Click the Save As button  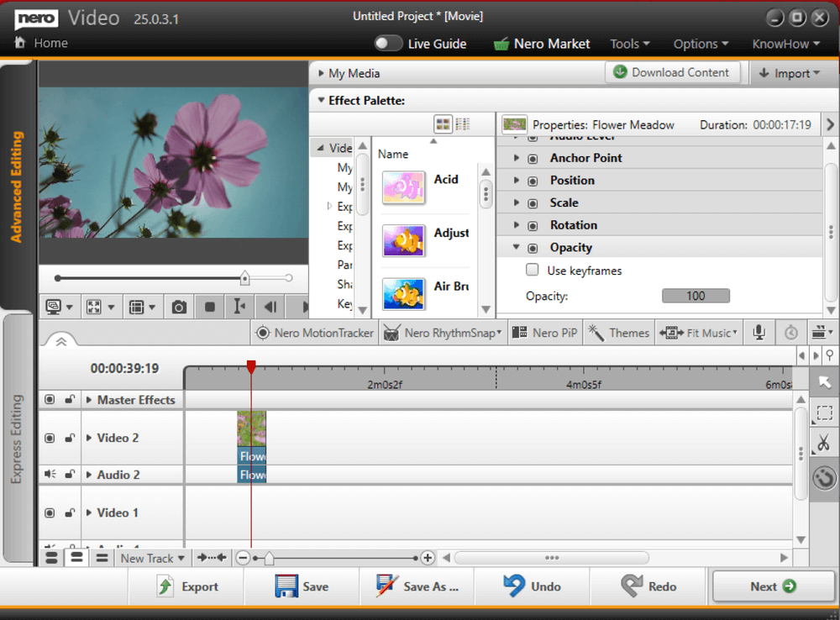tap(417, 586)
